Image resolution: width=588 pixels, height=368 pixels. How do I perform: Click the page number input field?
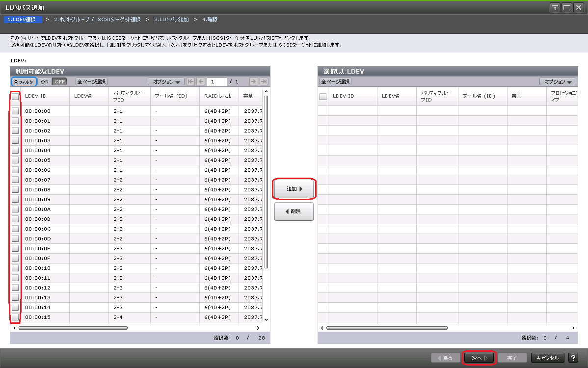click(x=216, y=82)
